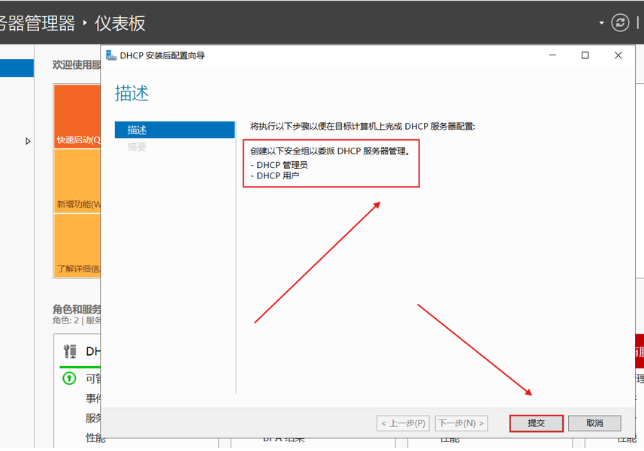Click the DHCP role server icon
The width and height of the screenshot is (644, 451).
(69, 351)
